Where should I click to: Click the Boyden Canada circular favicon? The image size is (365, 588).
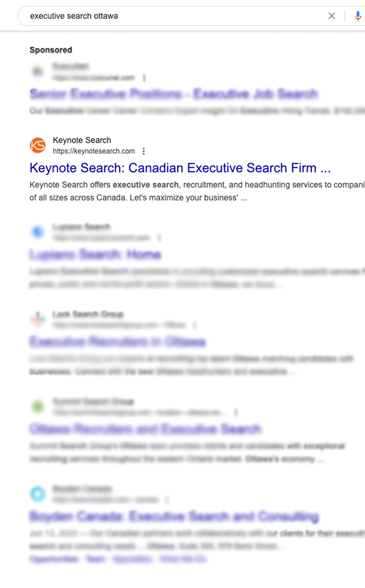click(38, 494)
